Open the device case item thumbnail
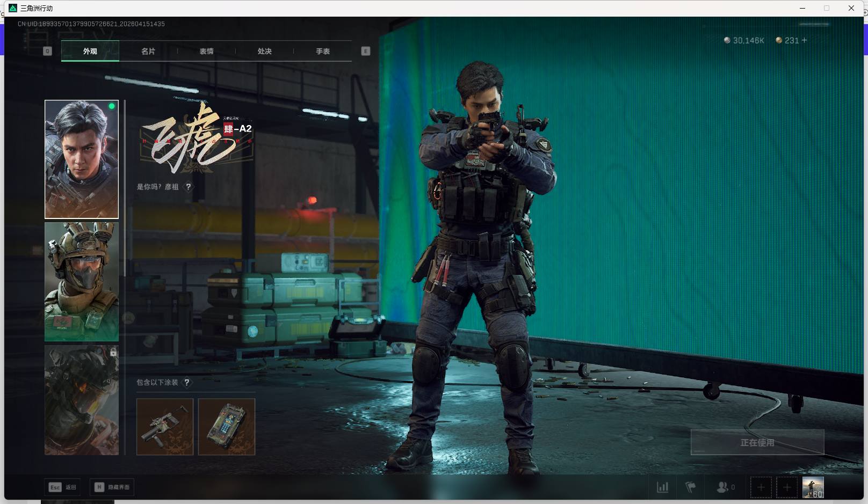This screenshot has height=504, width=868. [x=227, y=427]
